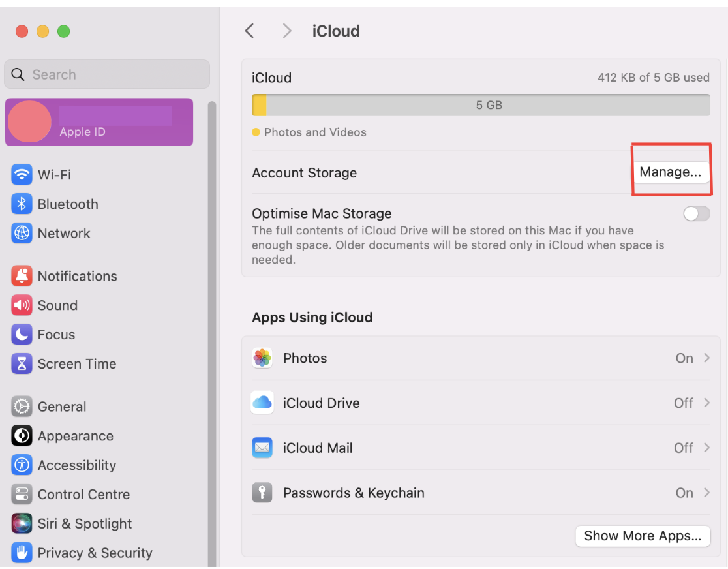Select Sound label in sidebar
Screen dimensions: 728x569
point(57,305)
